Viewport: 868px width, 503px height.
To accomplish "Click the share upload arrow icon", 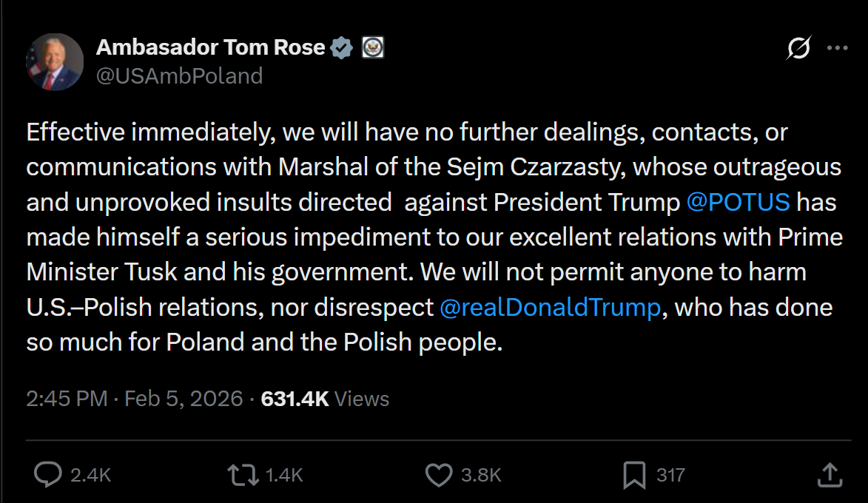I will point(830,475).
